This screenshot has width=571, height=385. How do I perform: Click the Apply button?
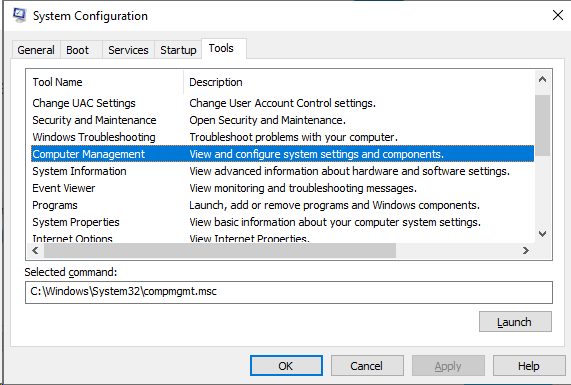[448, 366]
